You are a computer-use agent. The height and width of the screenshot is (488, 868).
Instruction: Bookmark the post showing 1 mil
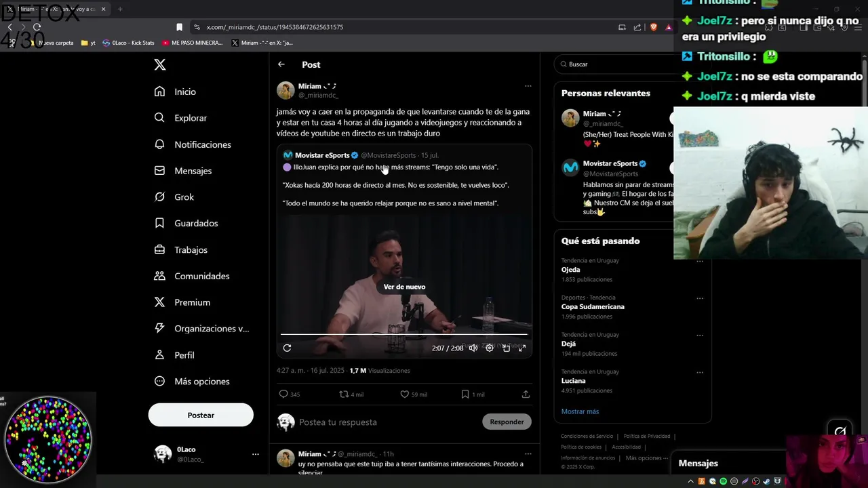(465, 394)
